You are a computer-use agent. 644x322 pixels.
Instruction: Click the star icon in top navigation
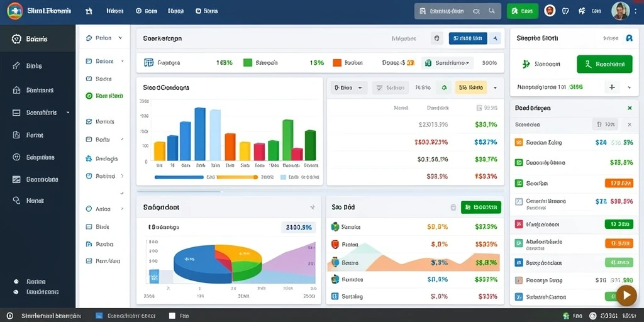click(89, 11)
